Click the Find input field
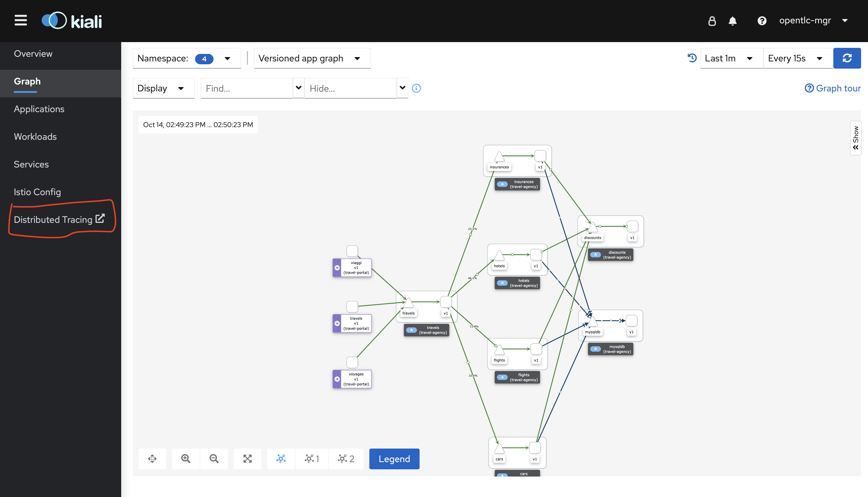868x497 pixels. click(248, 88)
